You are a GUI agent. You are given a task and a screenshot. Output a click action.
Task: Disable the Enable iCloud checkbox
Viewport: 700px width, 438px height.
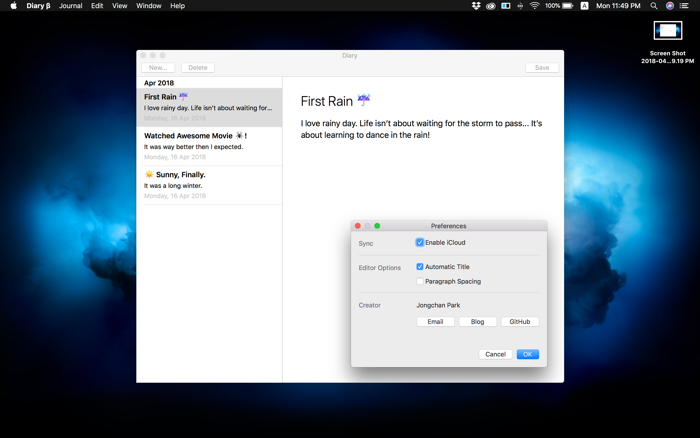420,242
